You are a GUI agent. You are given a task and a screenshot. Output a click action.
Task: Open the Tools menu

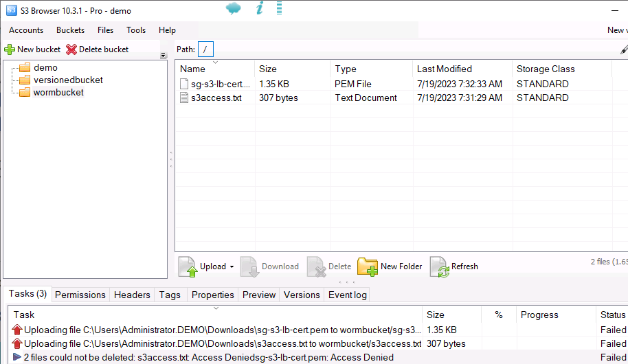[136, 30]
